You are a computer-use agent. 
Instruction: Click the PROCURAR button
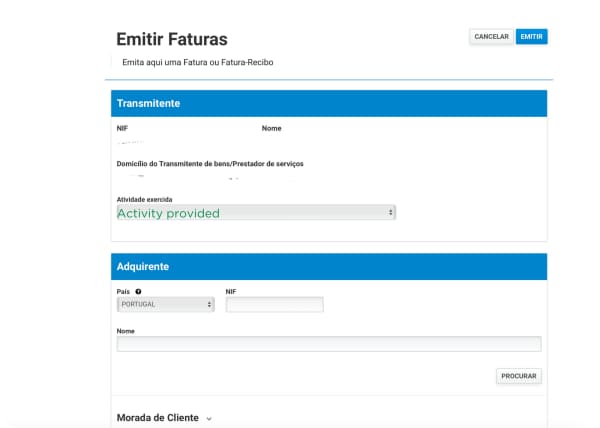click(x=518, y=376)
